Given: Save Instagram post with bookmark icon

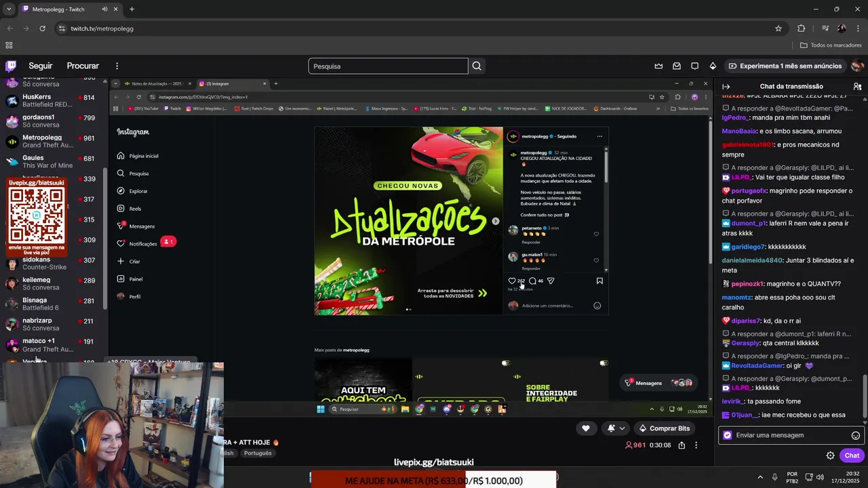Looking at the screenshot, I should tap(599, 281).
